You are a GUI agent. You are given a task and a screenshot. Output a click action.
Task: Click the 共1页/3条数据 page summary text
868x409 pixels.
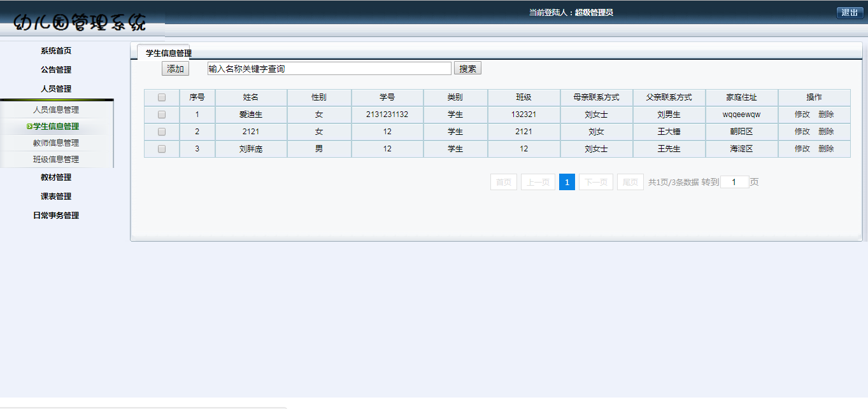[673, 183]
